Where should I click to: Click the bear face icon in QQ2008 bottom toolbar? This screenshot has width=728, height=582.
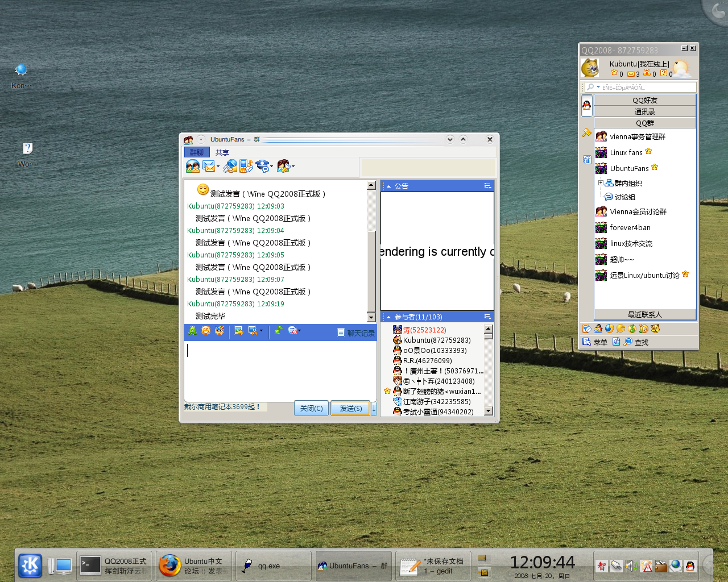(x=655, y=329)
